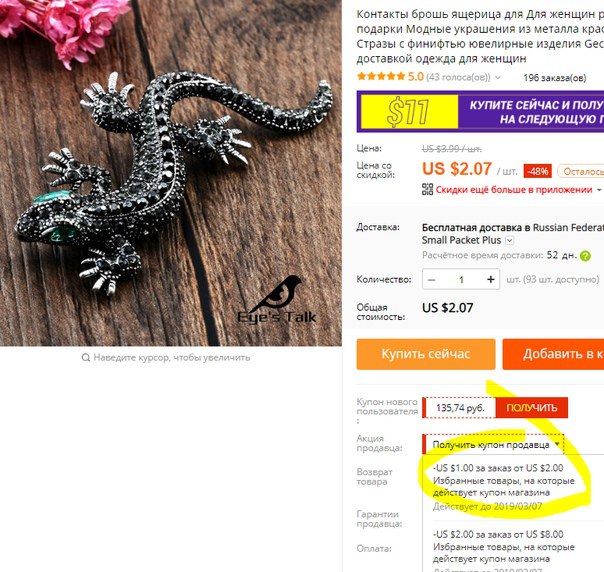
Task: Open the Small Packet Plus shipping dropdown
Action: (509, 240)
